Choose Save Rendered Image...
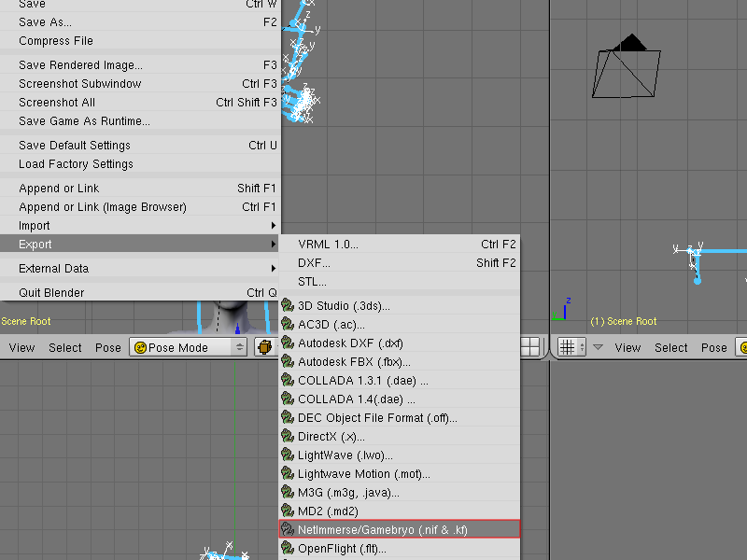 pos(140,64)
